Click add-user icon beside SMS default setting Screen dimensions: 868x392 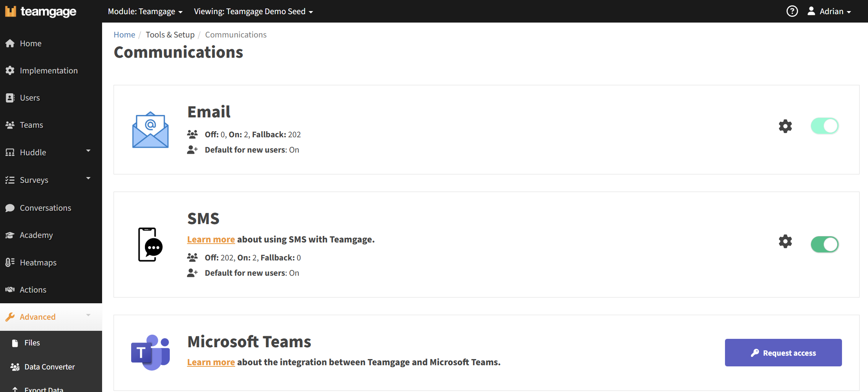click(x=192, y=273)
